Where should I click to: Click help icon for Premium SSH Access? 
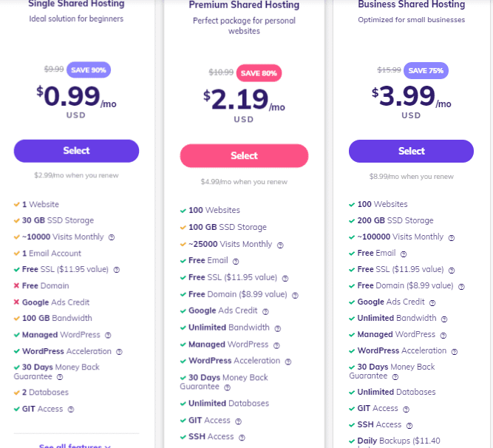pyautogui.click(x=242, y=438)
